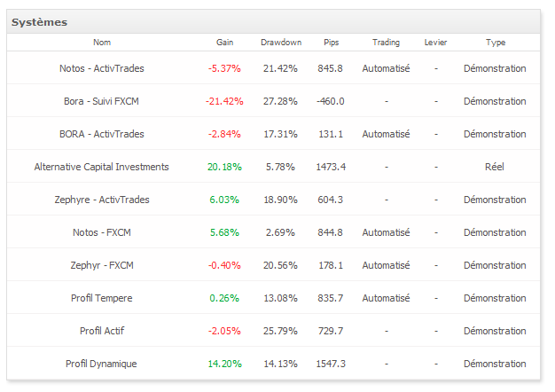This screenshot has height=392, width=555.
Task: Select Zephyr - FXCM system
Action: coord(102,265)
